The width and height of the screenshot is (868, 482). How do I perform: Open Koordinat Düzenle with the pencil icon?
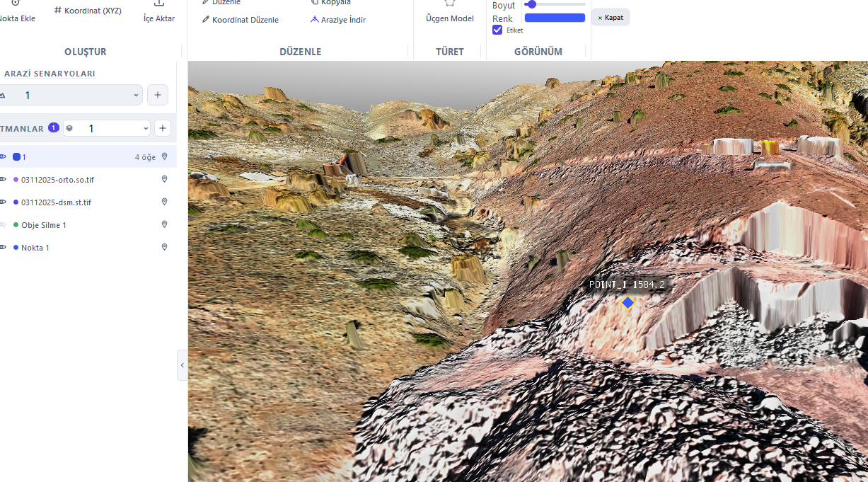[x=241, y=20]
